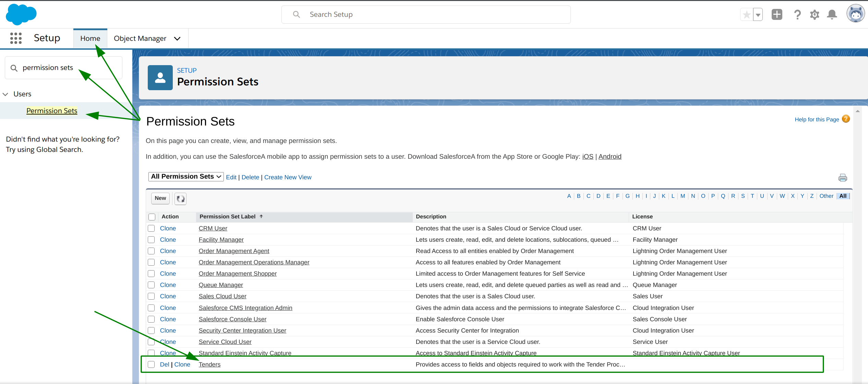
Task: Click the Salesforce cloud logo
Action: coord(21,14)
